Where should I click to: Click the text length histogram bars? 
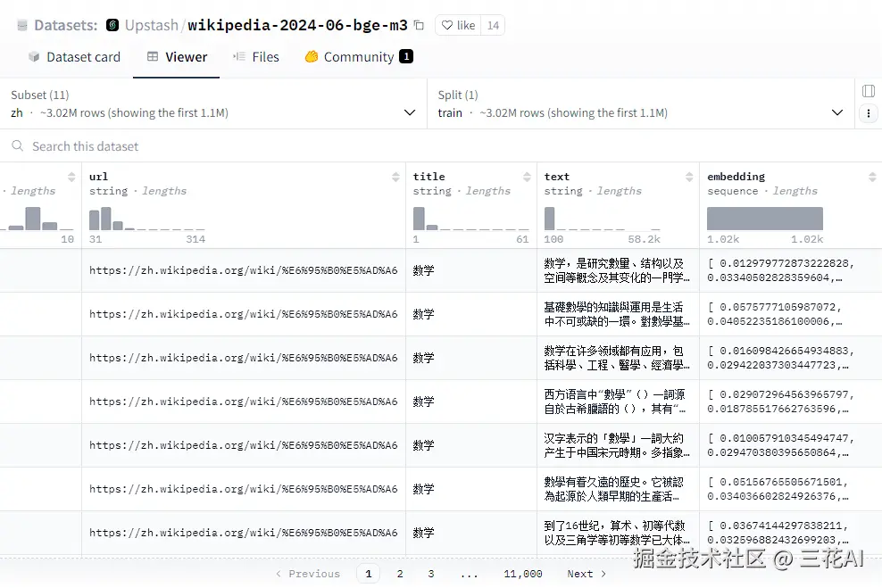tap(602, 219)
